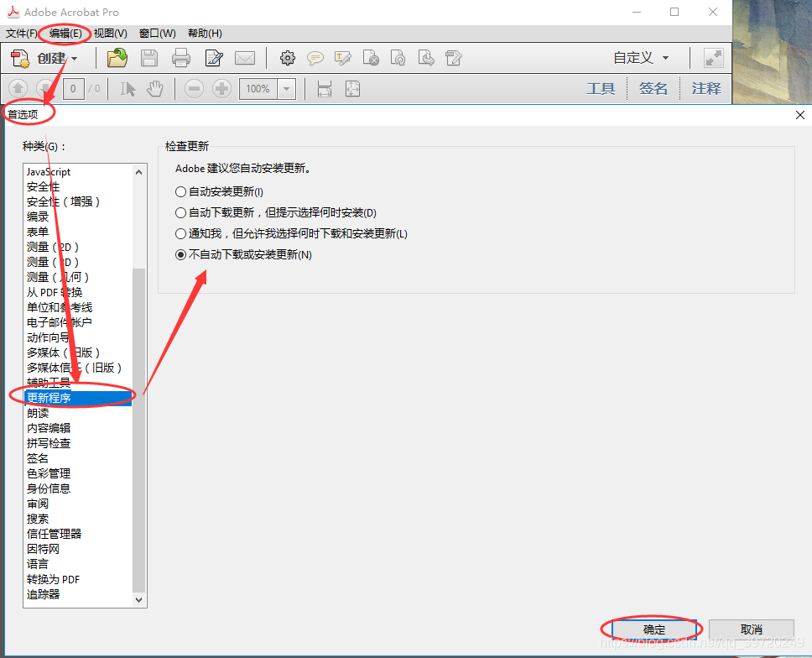Click the sticky note comment icon
Screen dimensions: 812x658
(315, 58)
